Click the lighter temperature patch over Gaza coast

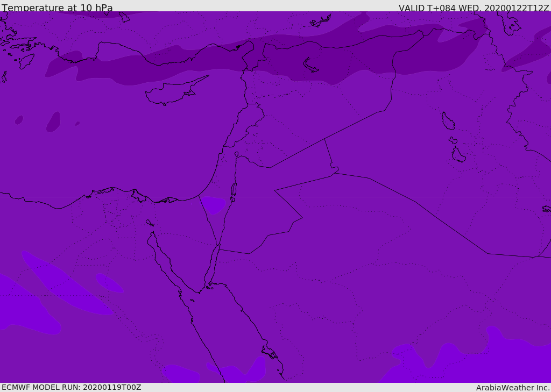pyautogui.click(x=213, y=205)
